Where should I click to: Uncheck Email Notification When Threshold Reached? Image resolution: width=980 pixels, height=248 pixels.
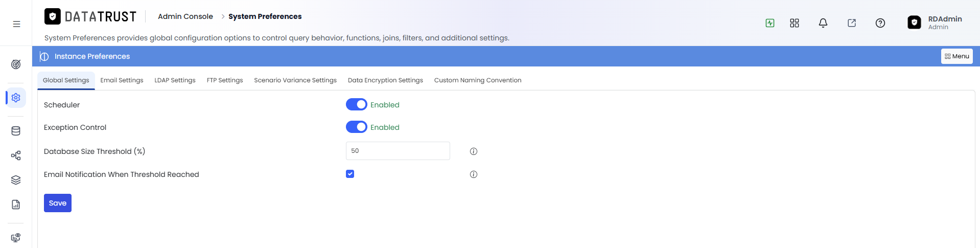[350, 174]
